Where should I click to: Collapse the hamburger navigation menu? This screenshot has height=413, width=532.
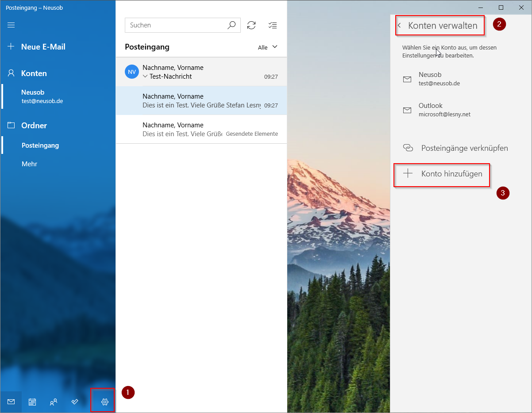(12, 25)
